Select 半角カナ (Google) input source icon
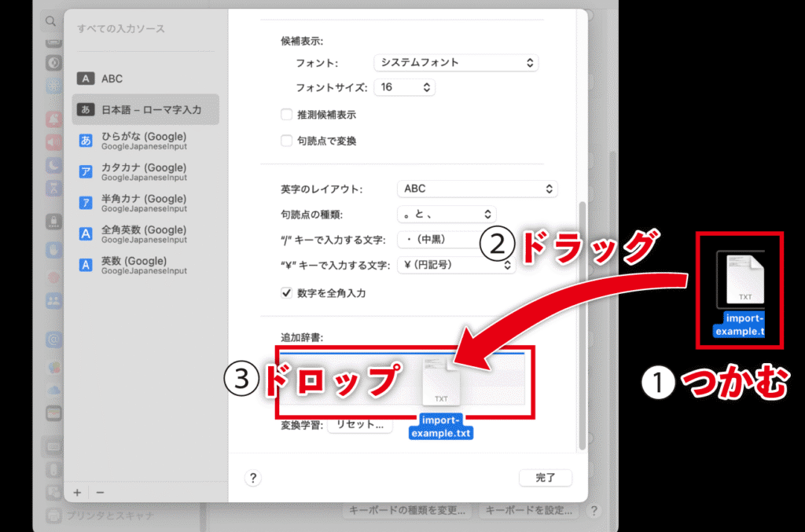Screen dimensions: 805x532 point(86,203)
